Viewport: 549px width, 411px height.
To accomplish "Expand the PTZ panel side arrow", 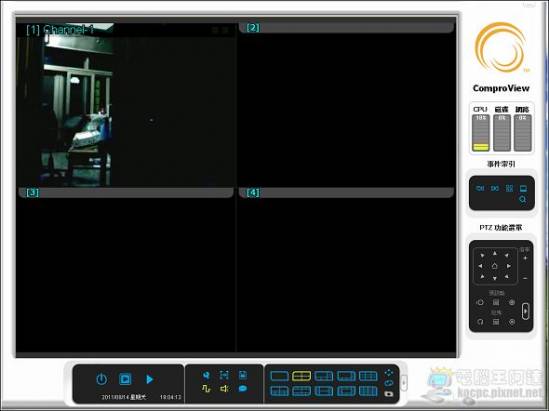I will (x=525, y=311).
